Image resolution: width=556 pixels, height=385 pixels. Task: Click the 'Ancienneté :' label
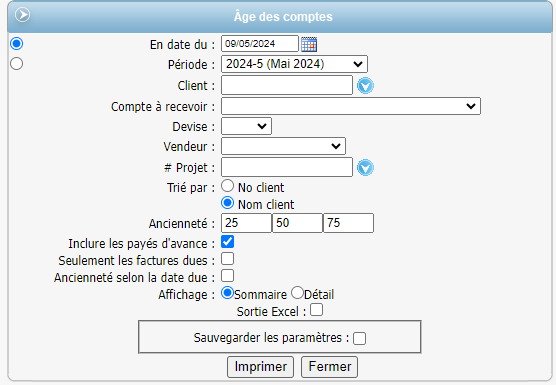182,224
